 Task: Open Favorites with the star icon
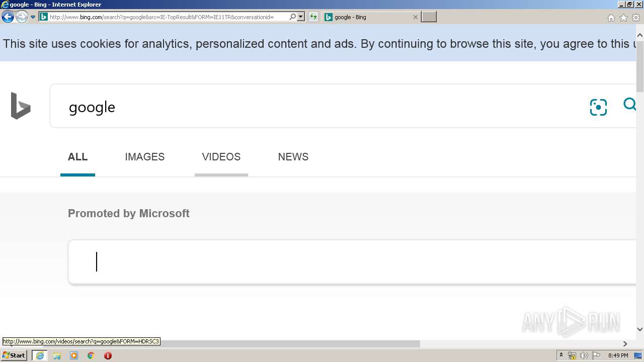pos(623,18)
